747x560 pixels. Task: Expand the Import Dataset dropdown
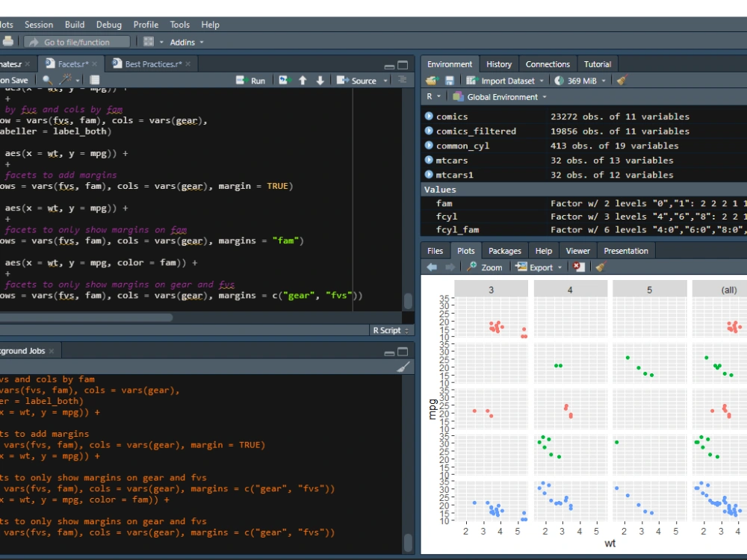542,80
